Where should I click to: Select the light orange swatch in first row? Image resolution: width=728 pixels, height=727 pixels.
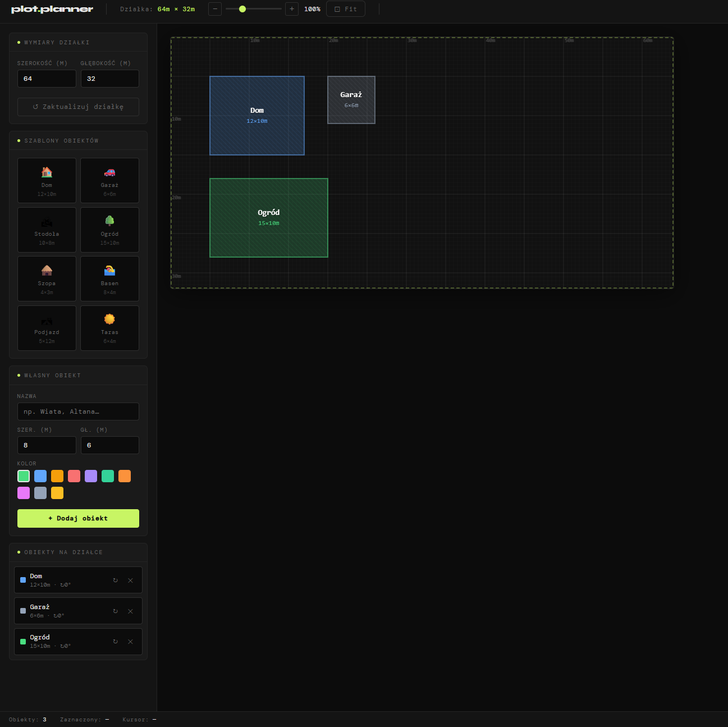point(125,476)
